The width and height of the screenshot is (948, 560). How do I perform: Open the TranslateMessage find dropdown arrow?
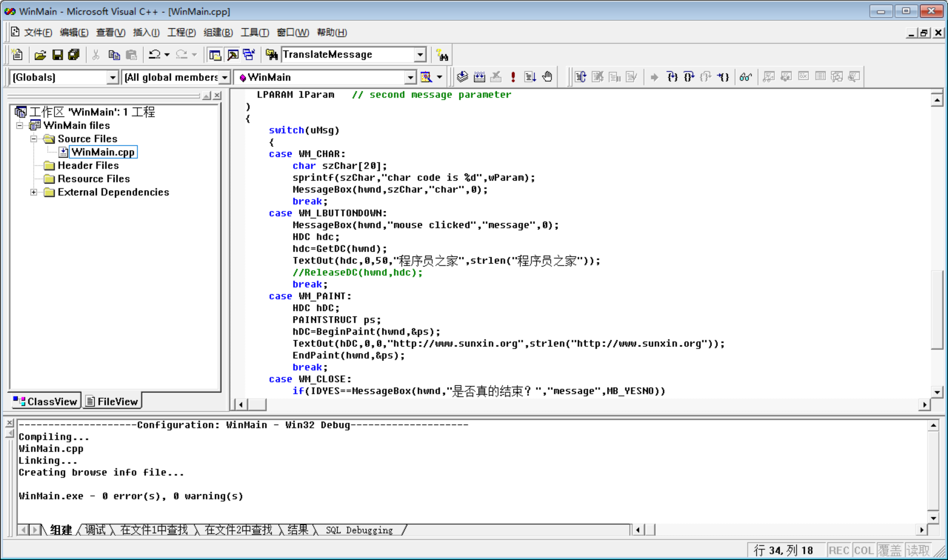tap(420, 55)
